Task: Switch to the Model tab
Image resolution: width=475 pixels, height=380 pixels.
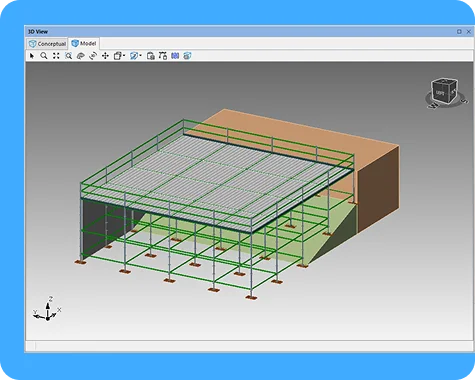Action: click(x=84, y=43)
